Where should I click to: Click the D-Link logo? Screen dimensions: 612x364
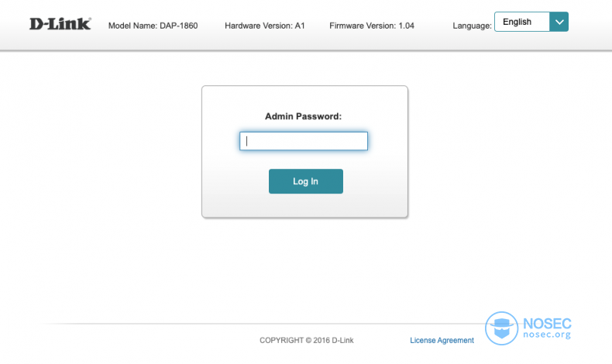pyautogui.click(x=60, y=23)
